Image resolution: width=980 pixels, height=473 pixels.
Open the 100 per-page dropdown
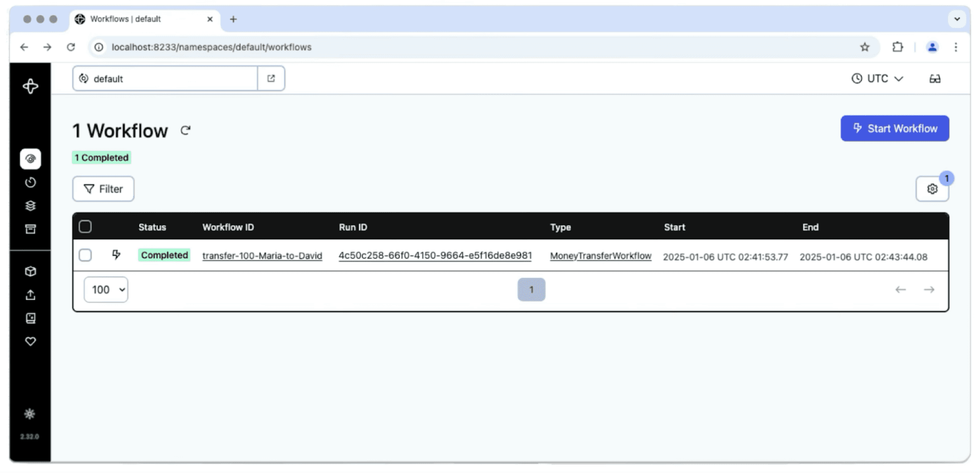pos(106,290)
